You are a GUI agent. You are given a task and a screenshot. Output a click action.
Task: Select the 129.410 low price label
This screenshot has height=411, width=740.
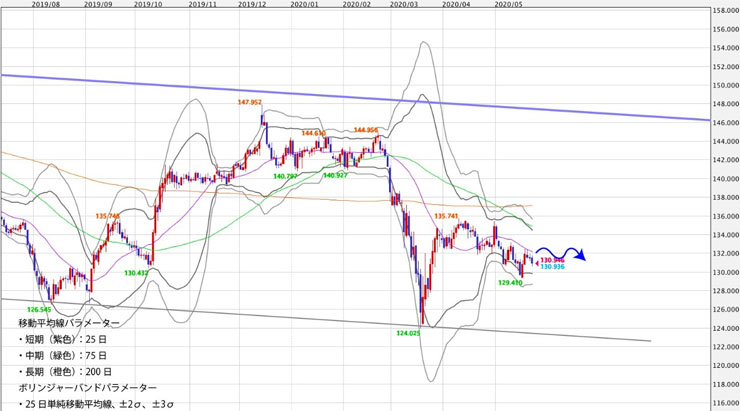click(x=511, y=283)
